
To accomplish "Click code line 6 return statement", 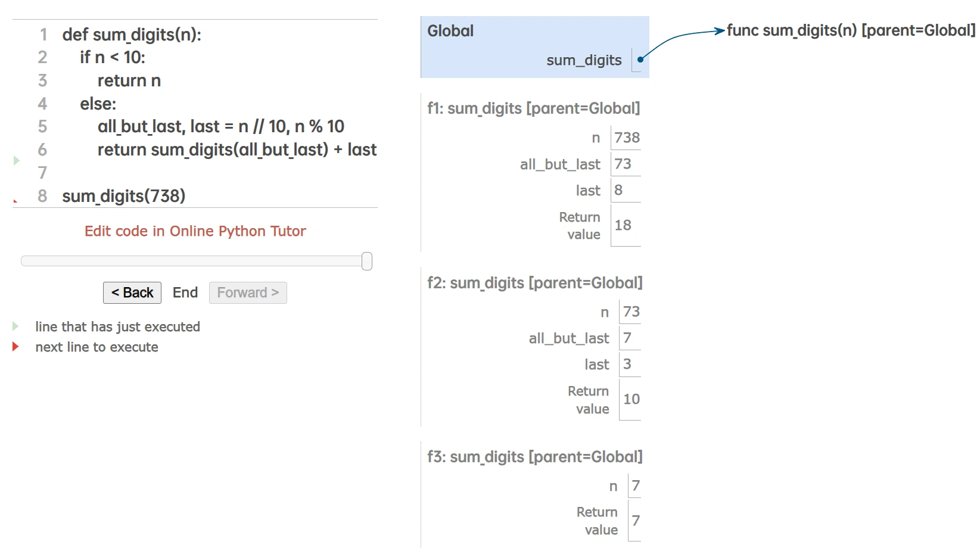I will coord(237,150).
